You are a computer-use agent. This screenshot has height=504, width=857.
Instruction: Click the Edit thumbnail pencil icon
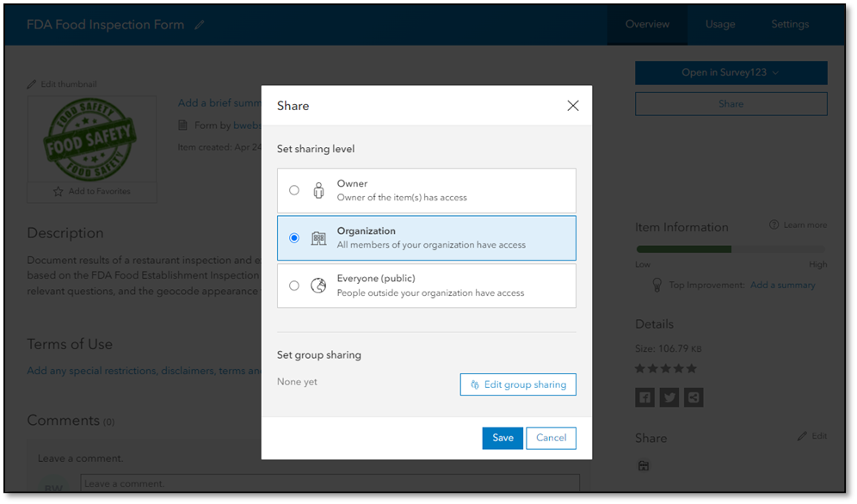32,83
